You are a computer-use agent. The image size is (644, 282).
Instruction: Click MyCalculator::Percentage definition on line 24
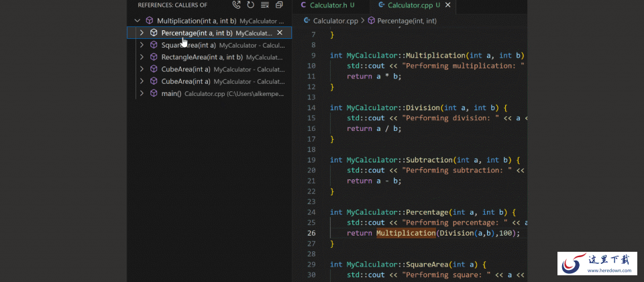(x=396, y=212)
